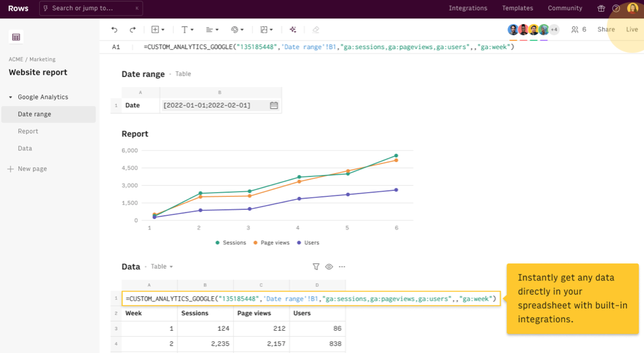This screenshot has width=644, height=353.
Task: Click the Website report title
Action: click(x=38, y=73)
